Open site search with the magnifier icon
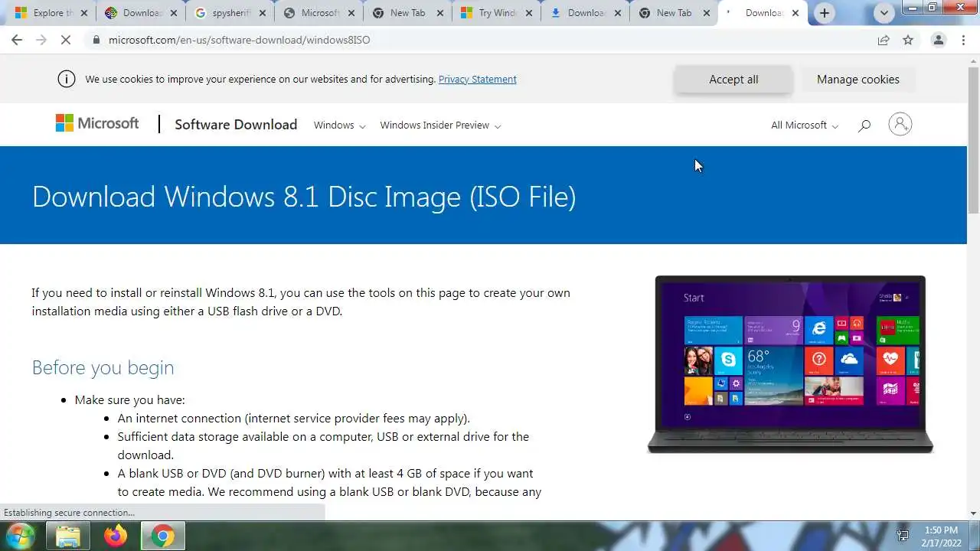 (x=864, y=125)
